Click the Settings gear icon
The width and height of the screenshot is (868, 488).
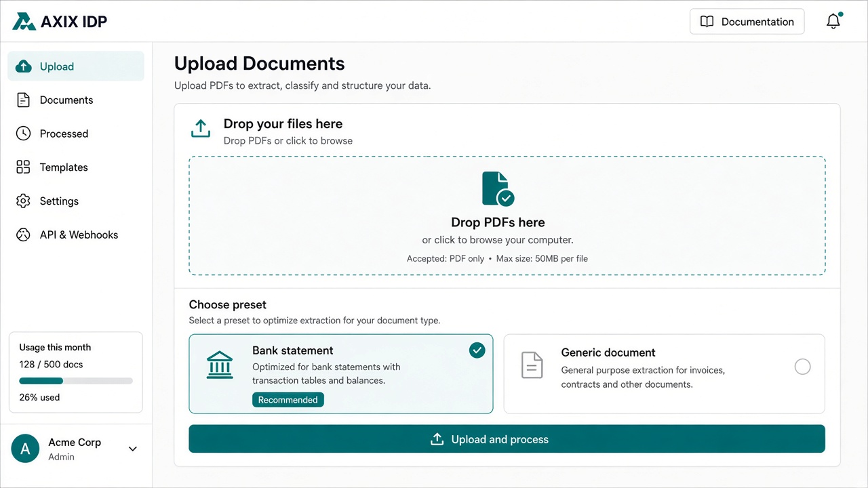tap(23, 201)
